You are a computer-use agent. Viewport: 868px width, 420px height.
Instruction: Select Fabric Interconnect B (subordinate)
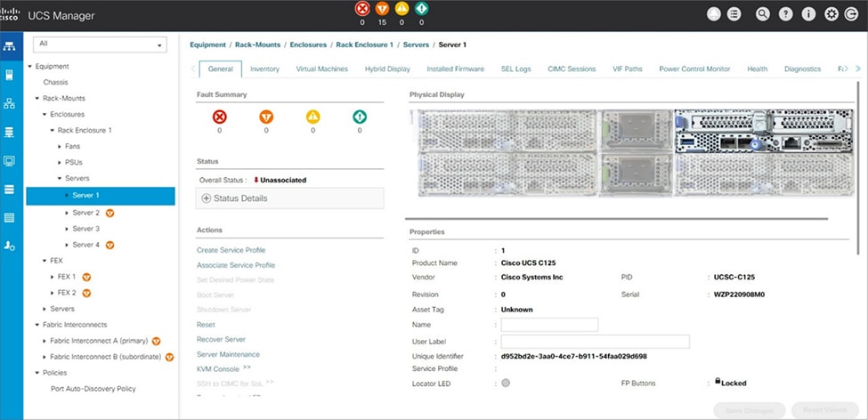[x=106, y=357]
